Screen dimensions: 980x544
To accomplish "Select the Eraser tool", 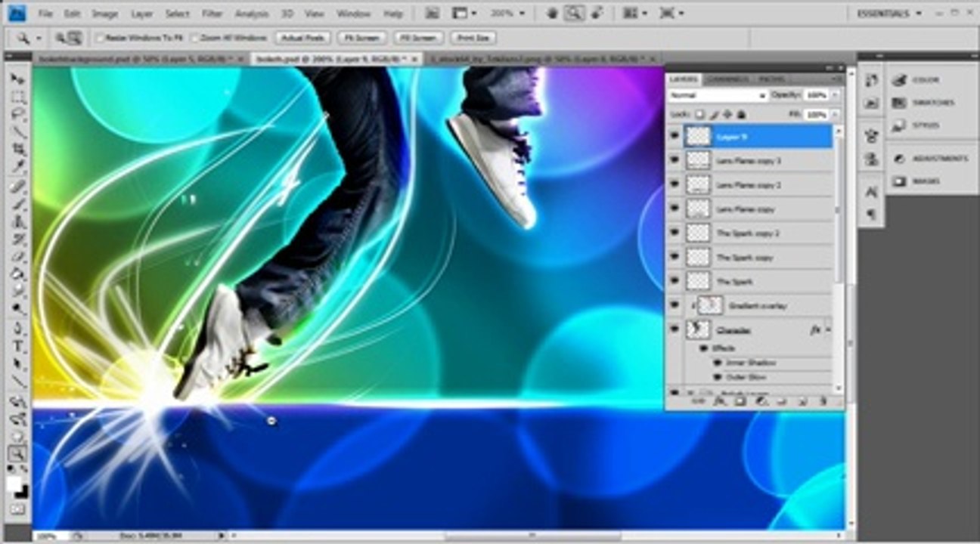I will pos(17,257).
